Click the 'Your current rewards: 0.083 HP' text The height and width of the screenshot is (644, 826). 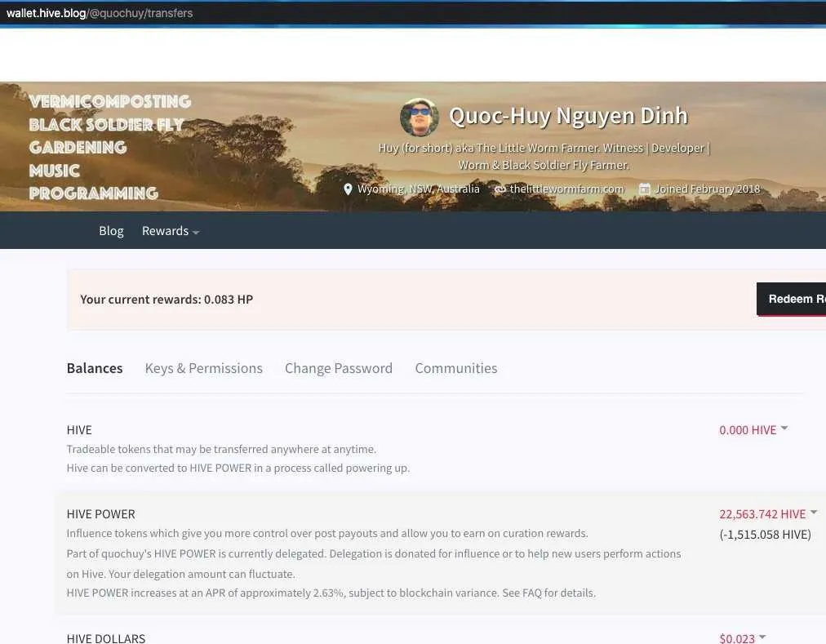pyautogui.click(x=167, y=300)
